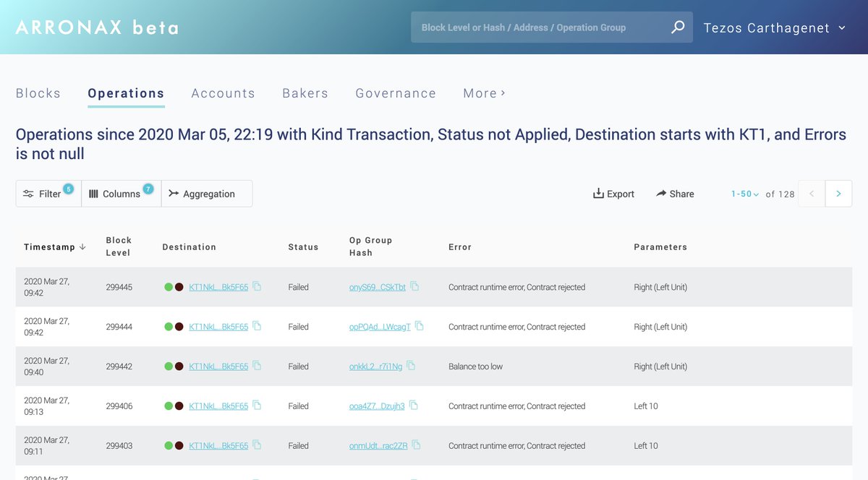Share the current query
This screenshot has width=868, height=480.
tap(675, 194)
